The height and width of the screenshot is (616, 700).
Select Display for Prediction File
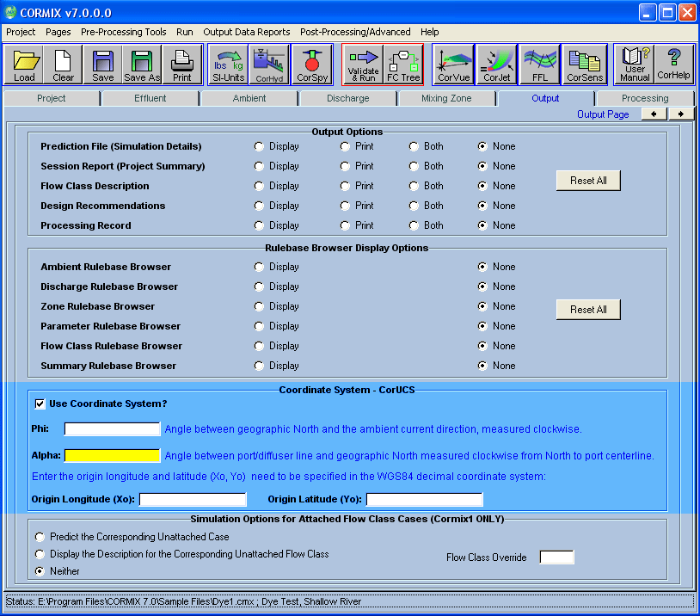[x=259, y=146]
